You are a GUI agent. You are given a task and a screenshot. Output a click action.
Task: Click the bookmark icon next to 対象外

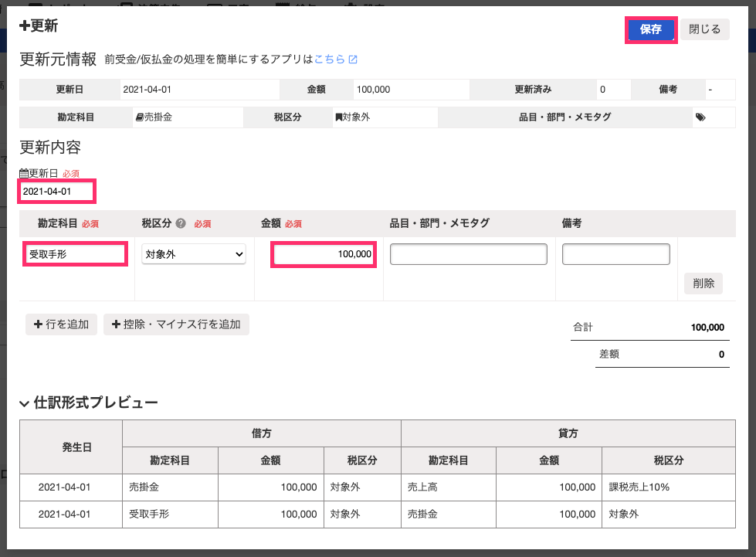[x=338, y=117]
